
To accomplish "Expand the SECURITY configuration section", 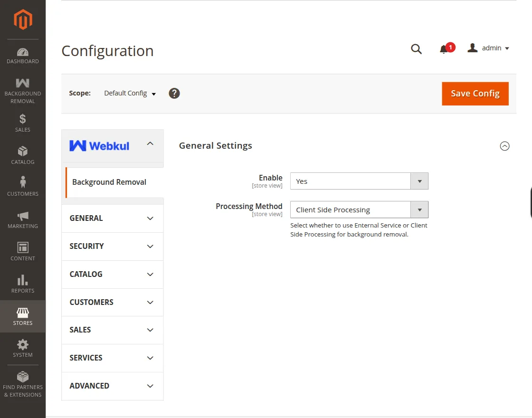I will [112, 247].
